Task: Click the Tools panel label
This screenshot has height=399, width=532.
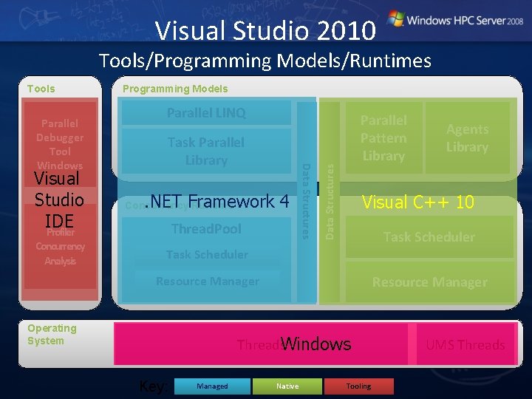Action: click(x=41, y=89)
